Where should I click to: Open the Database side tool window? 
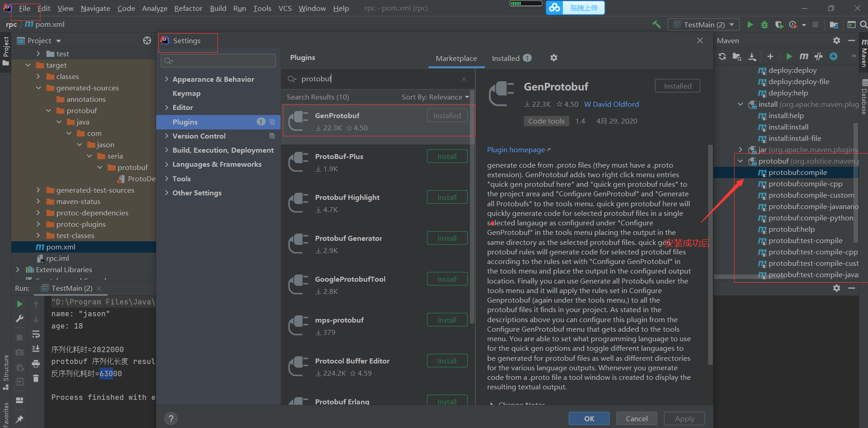click(x=864, y=96)
